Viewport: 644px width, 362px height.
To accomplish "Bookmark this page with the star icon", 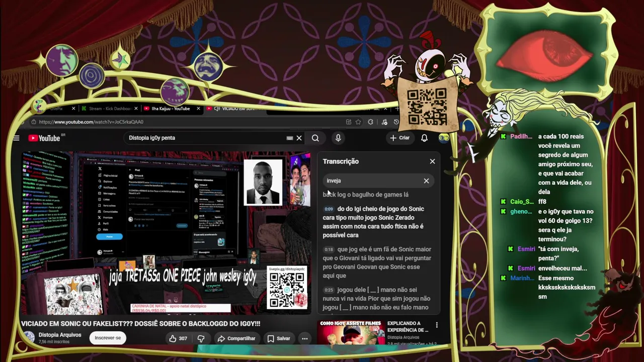I will point(358,122).
